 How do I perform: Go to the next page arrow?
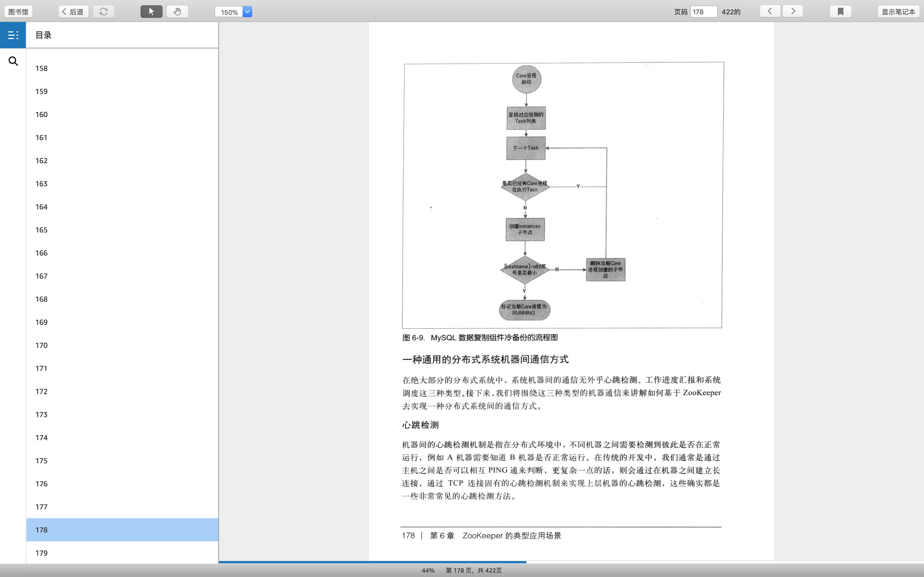click(793, 11)
